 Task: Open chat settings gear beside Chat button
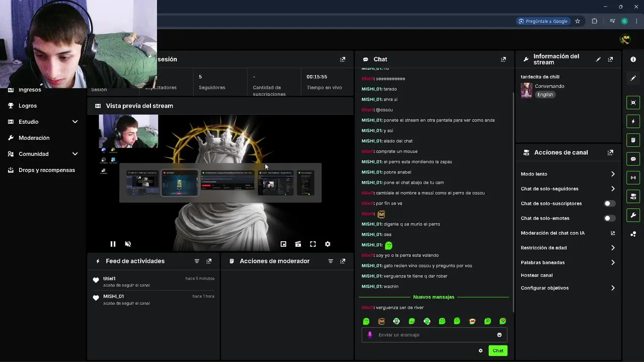[480, 350]
